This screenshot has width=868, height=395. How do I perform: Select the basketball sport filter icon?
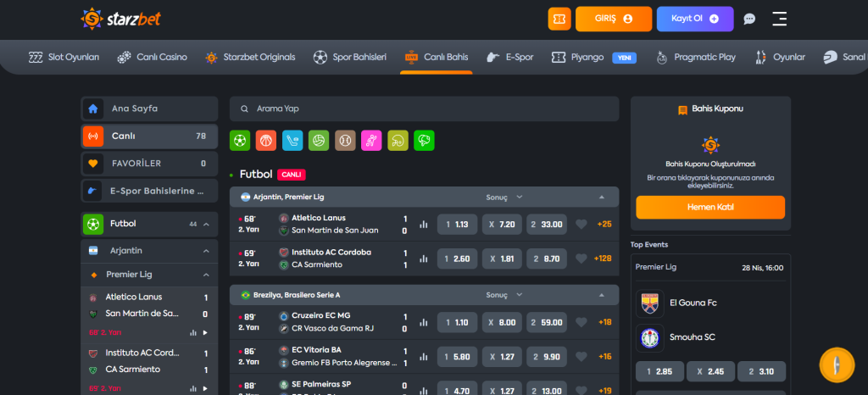click(x=266, y=141)
